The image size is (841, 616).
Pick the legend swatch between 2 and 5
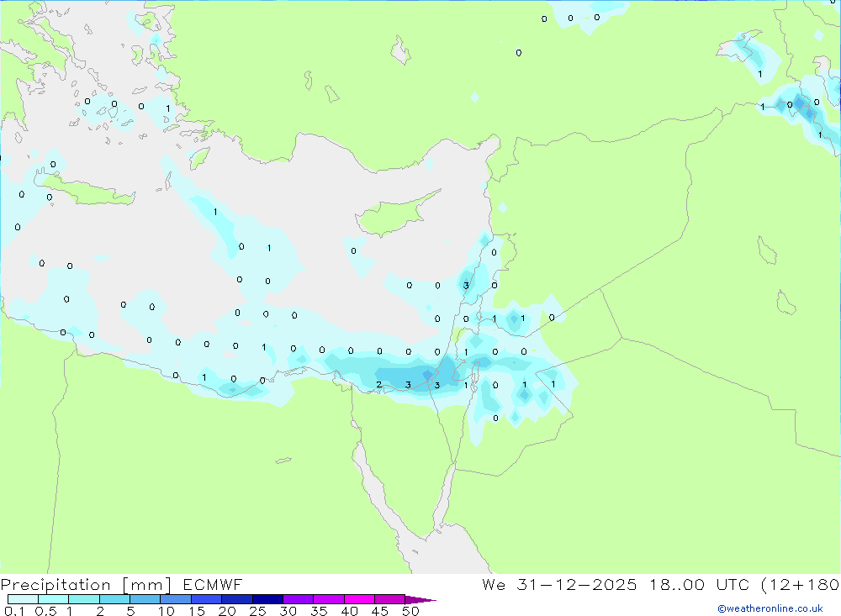point(114,599)
